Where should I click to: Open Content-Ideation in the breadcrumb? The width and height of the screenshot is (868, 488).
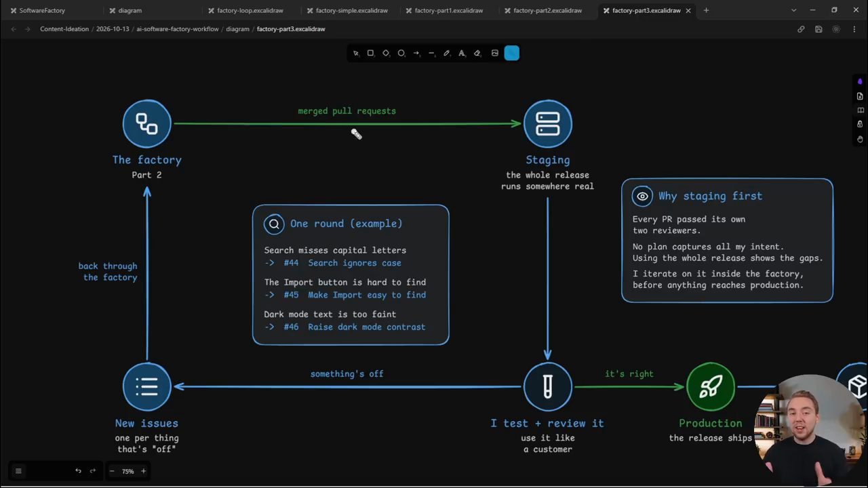64,29
